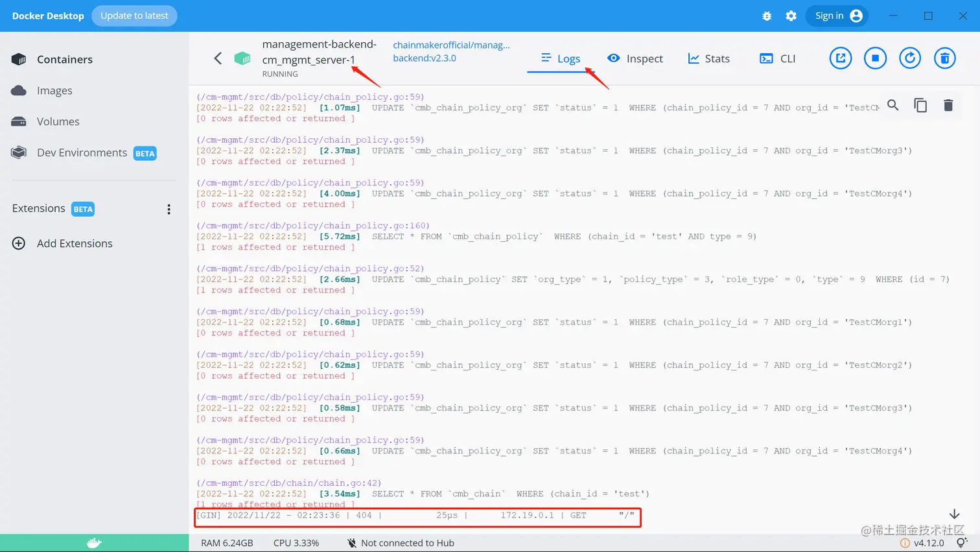This screenshot has width=980, height=552.
Task: Click the Hub disconnected plug icon
Action: click(351, 543)
